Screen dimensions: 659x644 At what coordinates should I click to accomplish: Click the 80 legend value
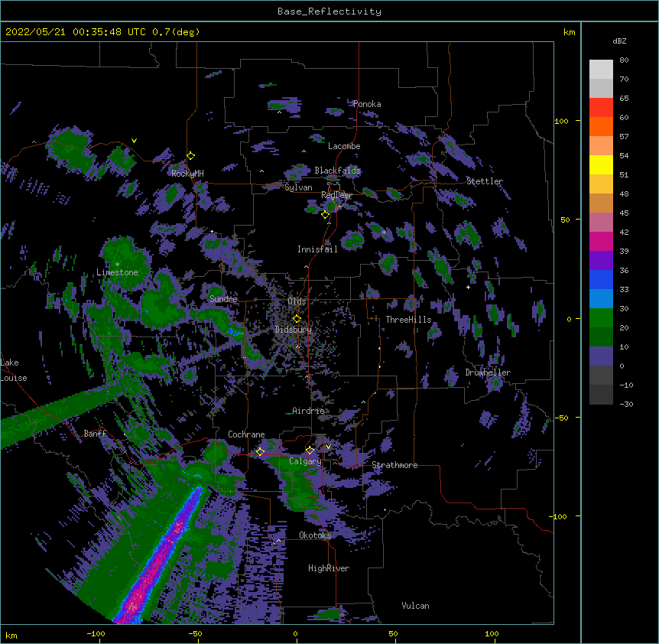tap(624, 60)
